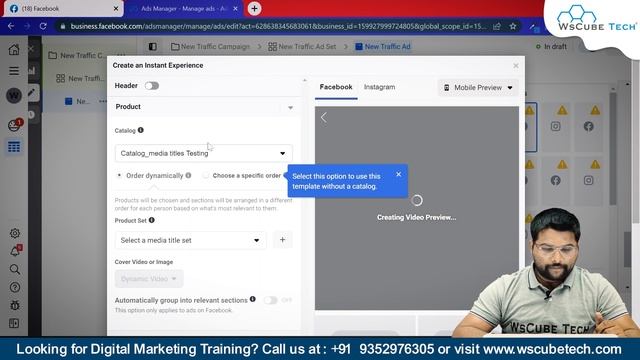The height and width of the screenshot is (360, 640).
Task: Open the Catalog dropdown
Action: coord(204,153)
